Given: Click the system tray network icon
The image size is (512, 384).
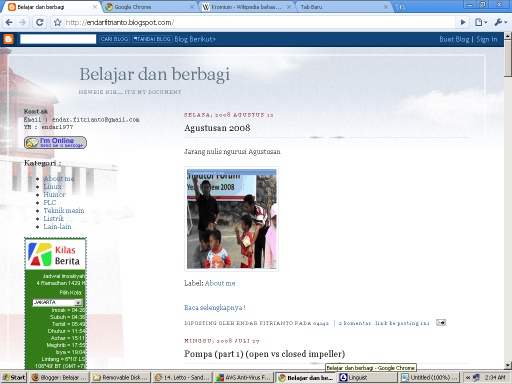Looking at the screenshot, I should (476, 377).
